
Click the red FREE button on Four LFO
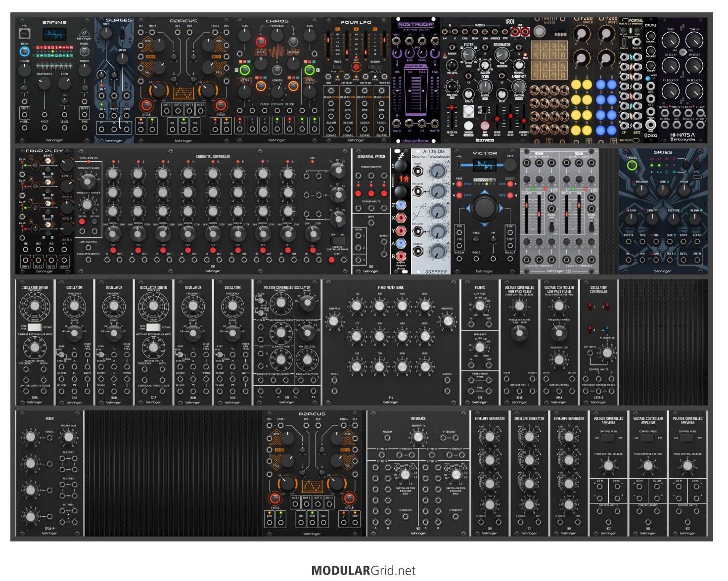coord(356,67)
